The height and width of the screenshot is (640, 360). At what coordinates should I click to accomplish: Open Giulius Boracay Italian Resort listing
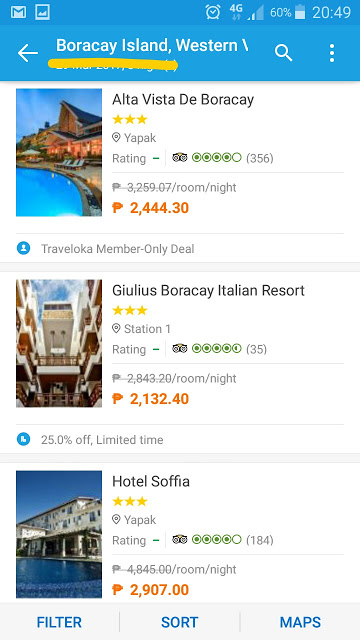(208, 291)
